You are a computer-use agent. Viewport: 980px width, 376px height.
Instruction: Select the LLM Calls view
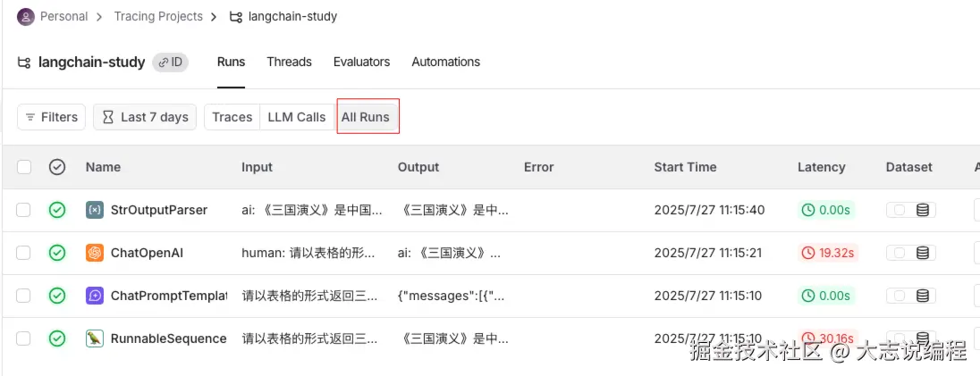(297, 117)
